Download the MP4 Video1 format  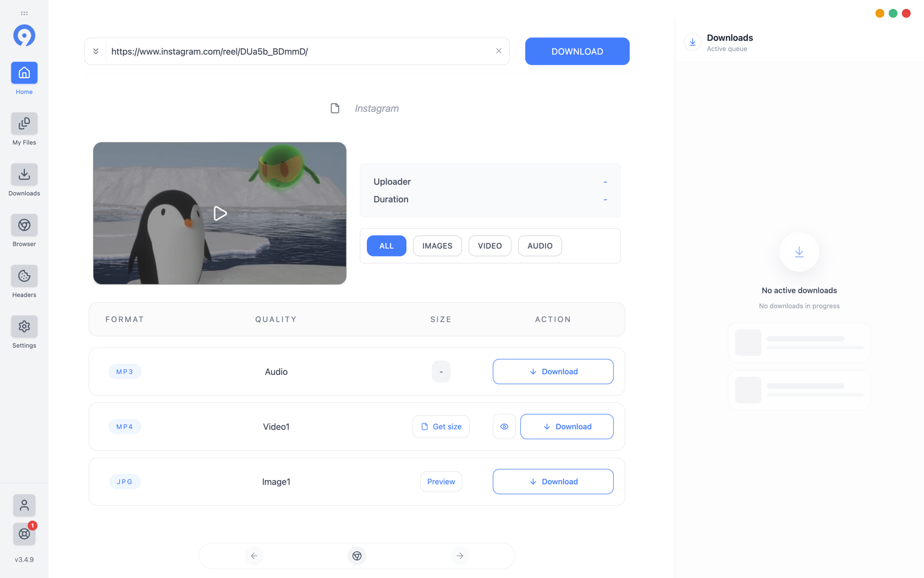tap(566, 427)
